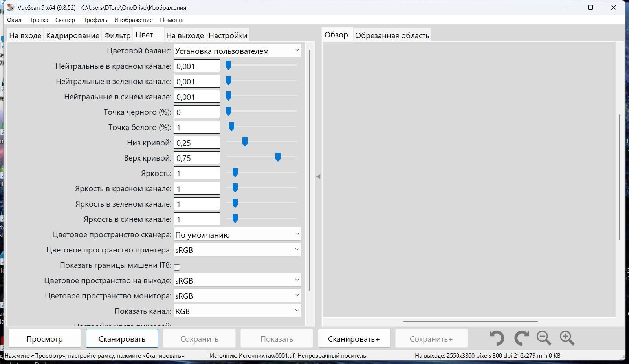Click the Точка белого slider handle
Image resolution: width=629 pixels, height=364 pixels.
(x=231, y=127)
